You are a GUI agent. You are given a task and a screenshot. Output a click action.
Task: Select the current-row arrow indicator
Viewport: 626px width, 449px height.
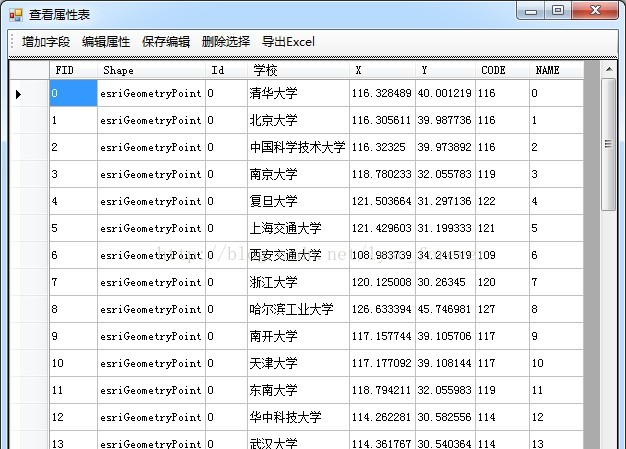18,94
